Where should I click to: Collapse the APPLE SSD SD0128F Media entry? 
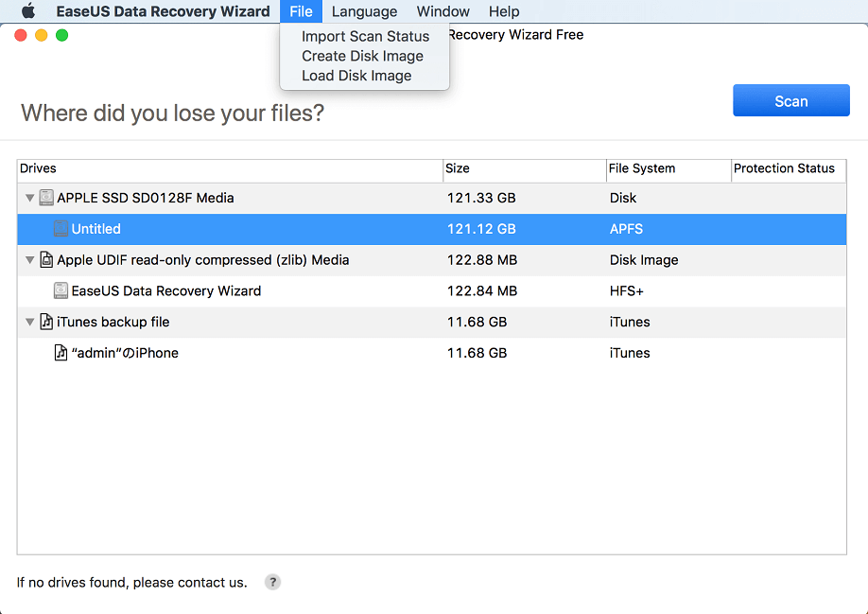tap(28, 197)
